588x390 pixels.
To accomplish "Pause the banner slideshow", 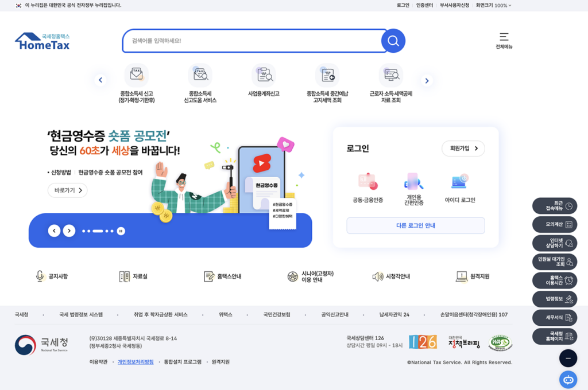I will pyautogui.click(x=121, y=231).
